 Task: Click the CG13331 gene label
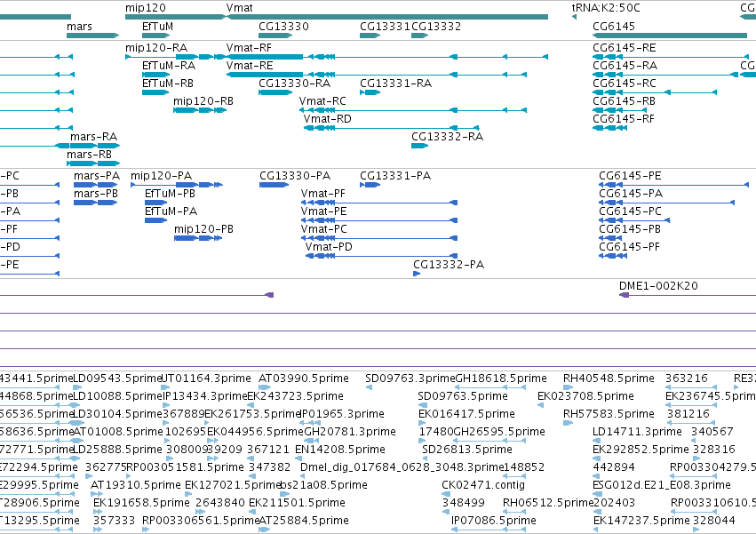coord(385,27)
